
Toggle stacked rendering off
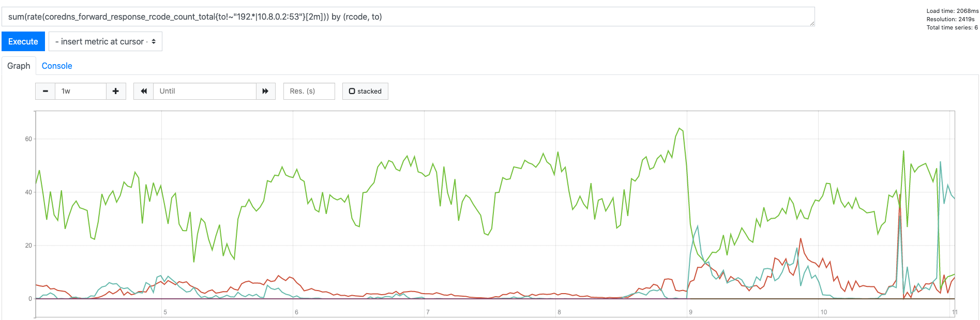[365, 91]
